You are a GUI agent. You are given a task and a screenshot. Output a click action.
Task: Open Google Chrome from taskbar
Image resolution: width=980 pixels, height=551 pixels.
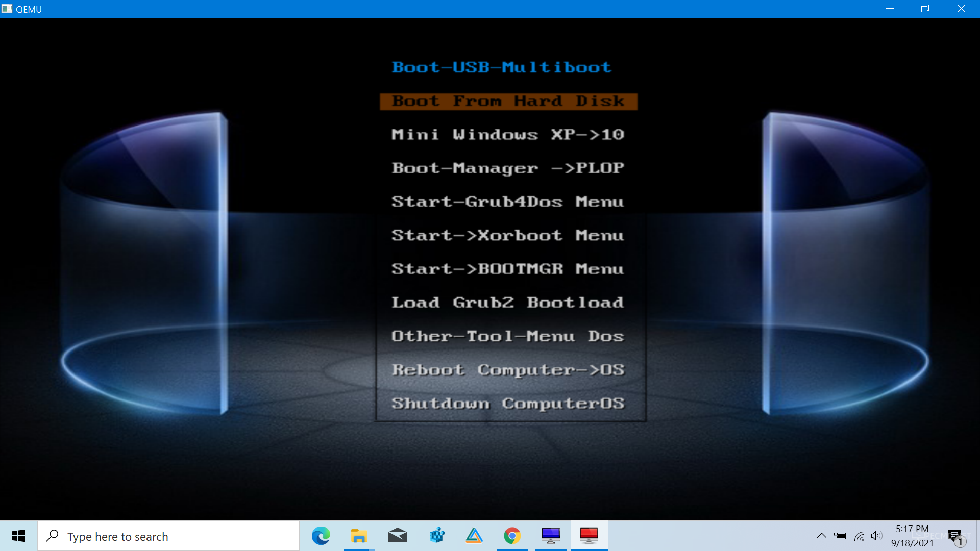point(512,536)
